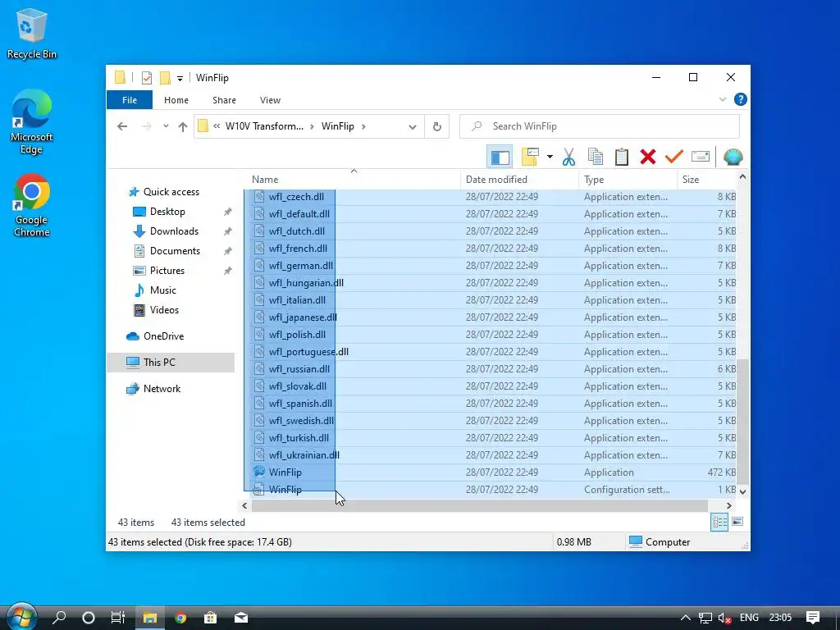Click the Cut scissors icon

[569, 157]
